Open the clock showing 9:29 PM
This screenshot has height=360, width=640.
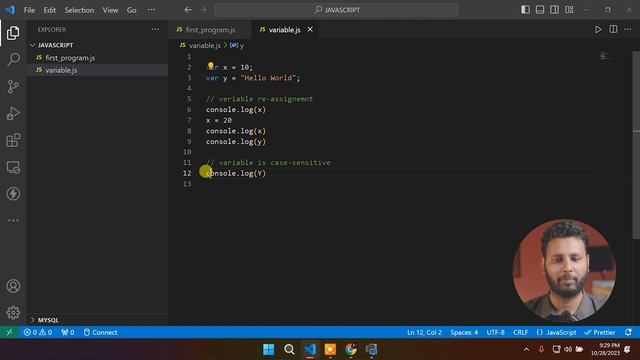(605, 349)
